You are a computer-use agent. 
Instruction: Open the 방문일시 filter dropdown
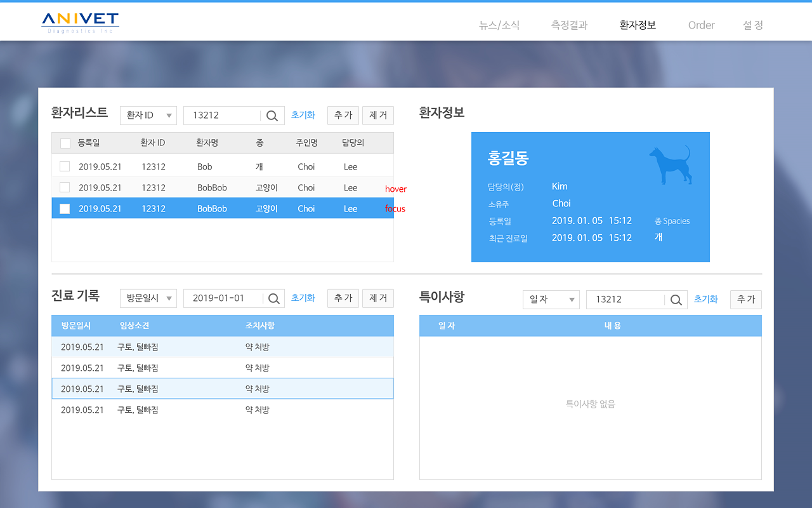(148, 298)
